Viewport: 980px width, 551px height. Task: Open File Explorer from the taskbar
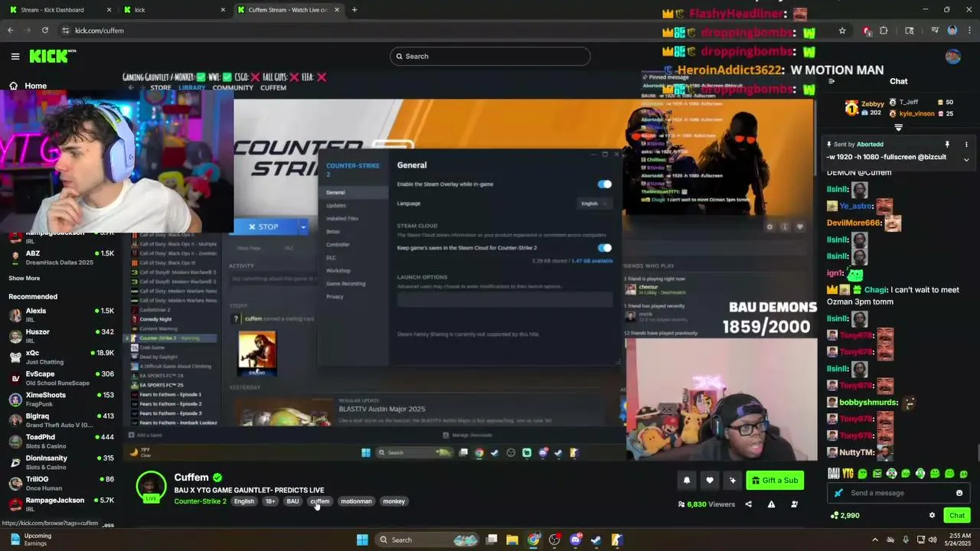click(512, 540)
